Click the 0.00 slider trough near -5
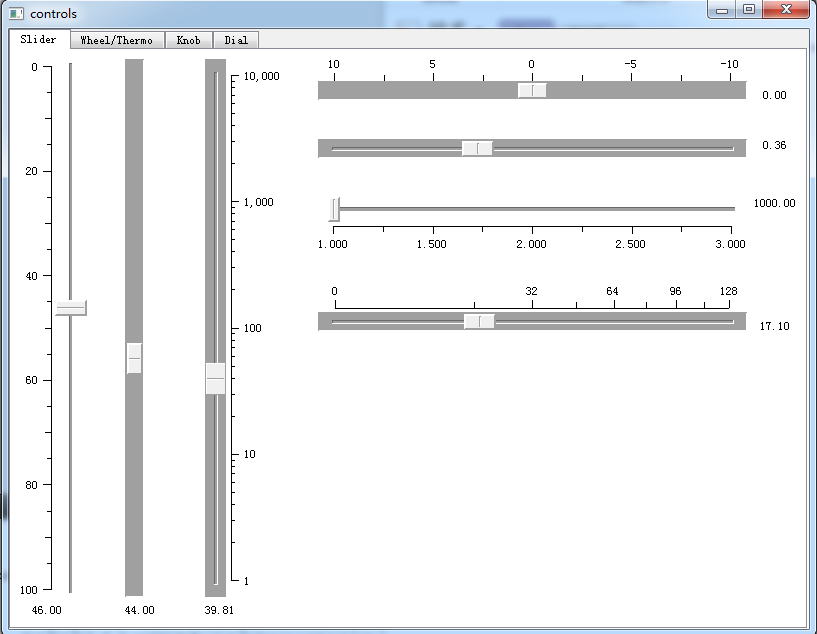 click(631, 91)
